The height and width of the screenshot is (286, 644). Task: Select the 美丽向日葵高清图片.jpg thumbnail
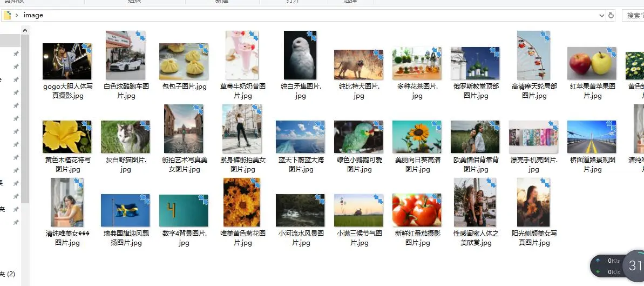click(x=417, y=137)
